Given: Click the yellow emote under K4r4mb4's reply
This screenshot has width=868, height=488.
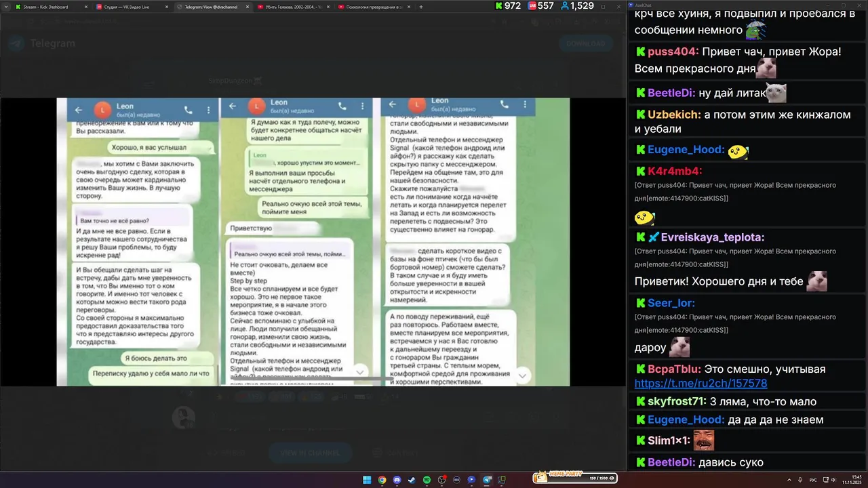Looking at the screenshot, I should click(644, 217).
